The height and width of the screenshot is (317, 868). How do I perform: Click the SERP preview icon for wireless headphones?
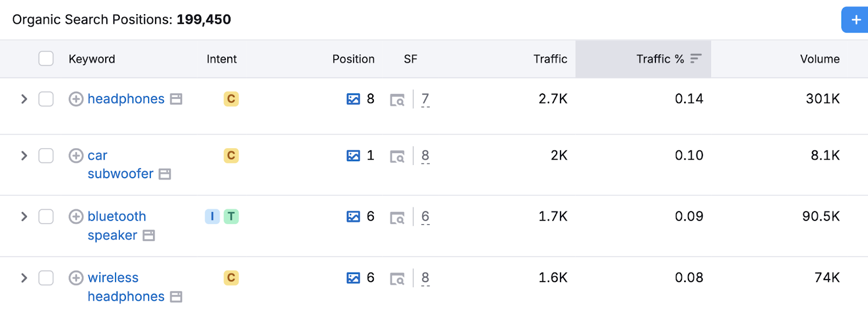pos(398,277)
